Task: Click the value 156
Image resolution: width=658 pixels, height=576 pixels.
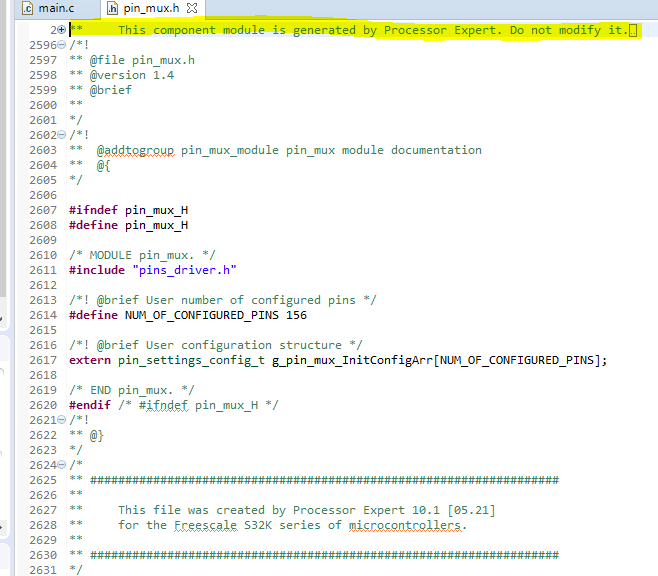Action: (296, 315)
